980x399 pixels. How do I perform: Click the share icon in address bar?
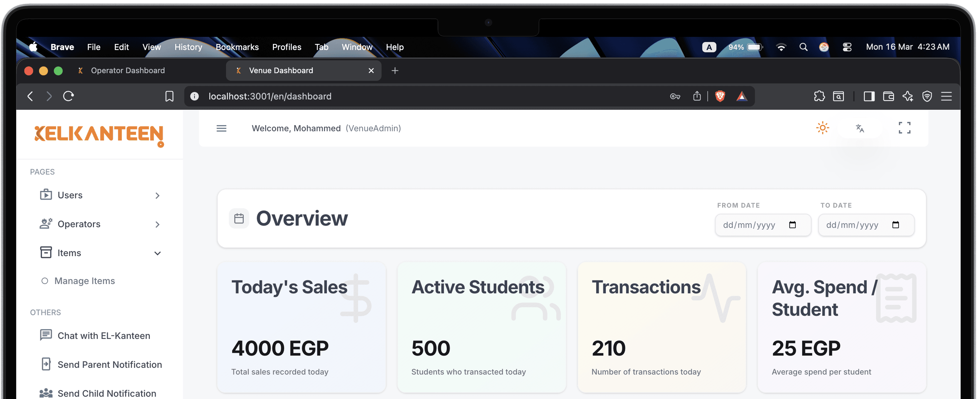tap(697, 96)
